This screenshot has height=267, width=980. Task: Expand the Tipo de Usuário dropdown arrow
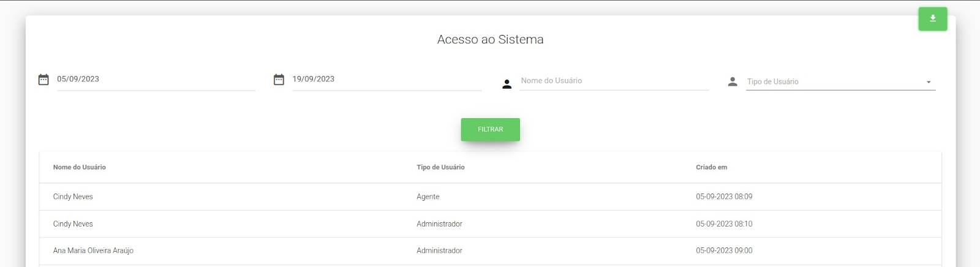(929, 82)
